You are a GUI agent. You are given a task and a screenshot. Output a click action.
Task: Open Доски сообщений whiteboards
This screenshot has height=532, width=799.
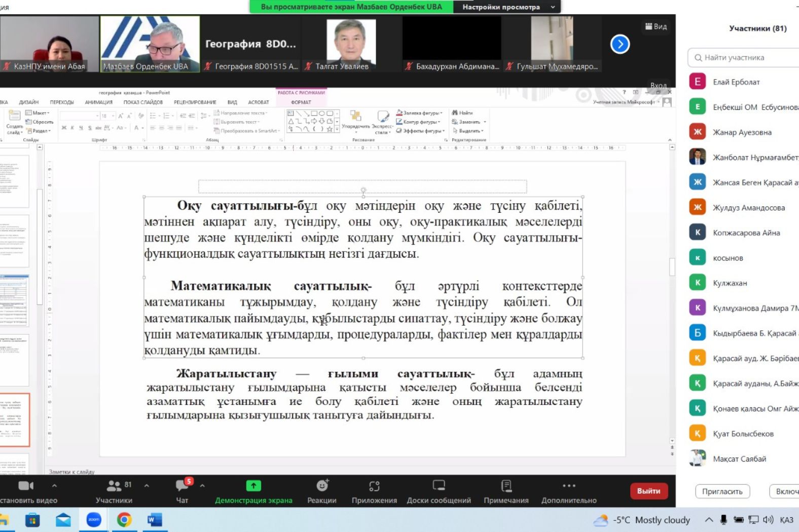439,486
